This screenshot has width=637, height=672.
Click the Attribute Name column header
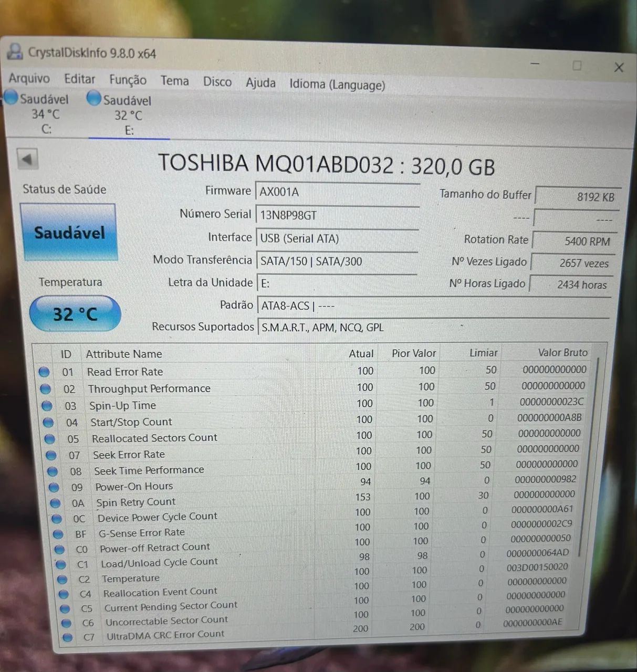124,354
